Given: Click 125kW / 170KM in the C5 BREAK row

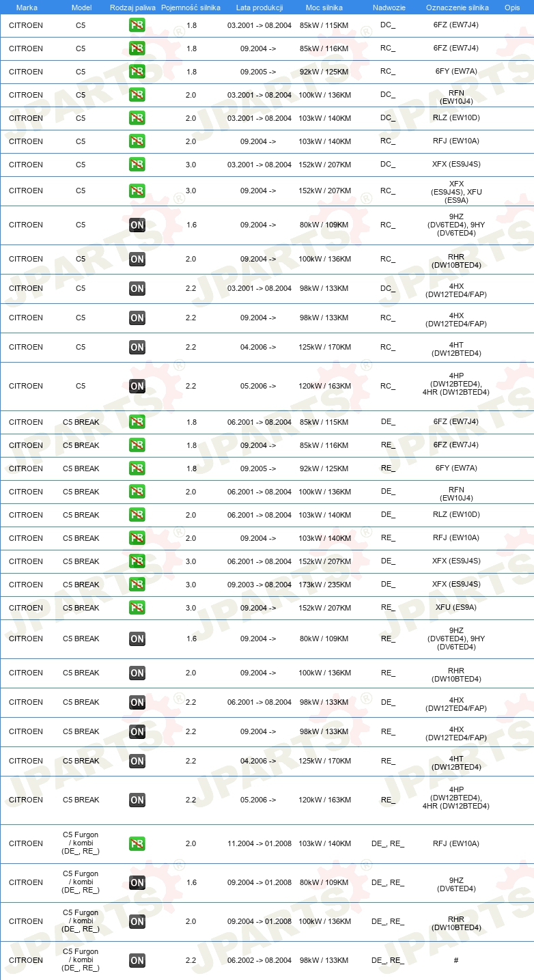Looking at the screenshot, I should (x=325, y=761).
